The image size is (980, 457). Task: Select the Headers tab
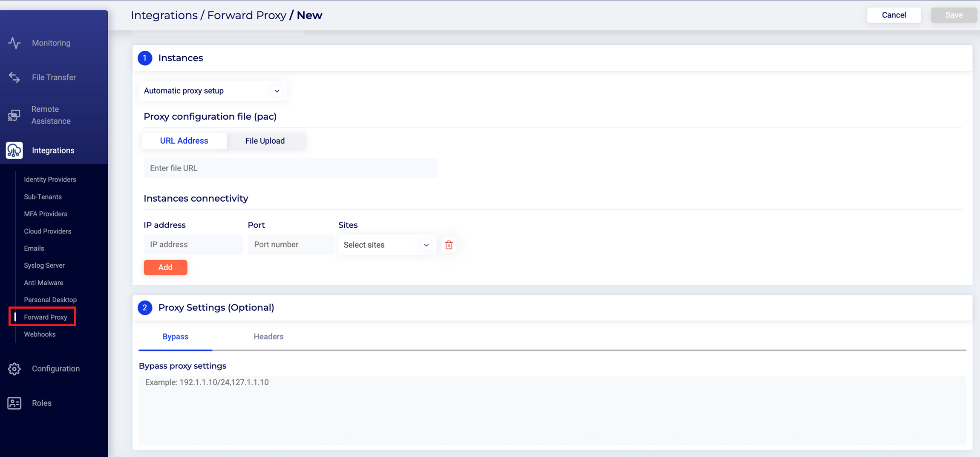coord(268,337)
